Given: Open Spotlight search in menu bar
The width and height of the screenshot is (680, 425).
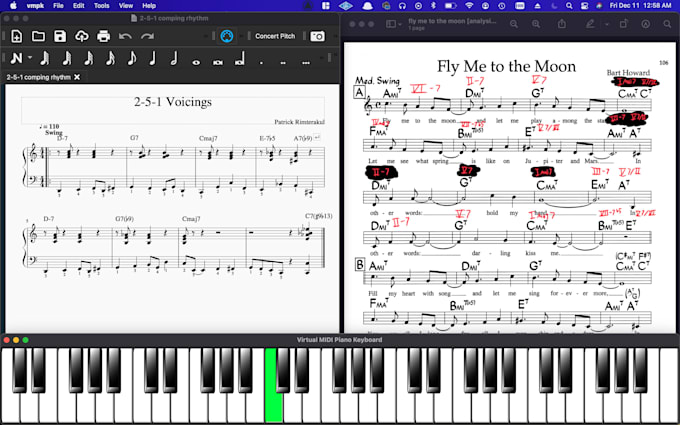Looking at the screenshot, I should point(569,6).
